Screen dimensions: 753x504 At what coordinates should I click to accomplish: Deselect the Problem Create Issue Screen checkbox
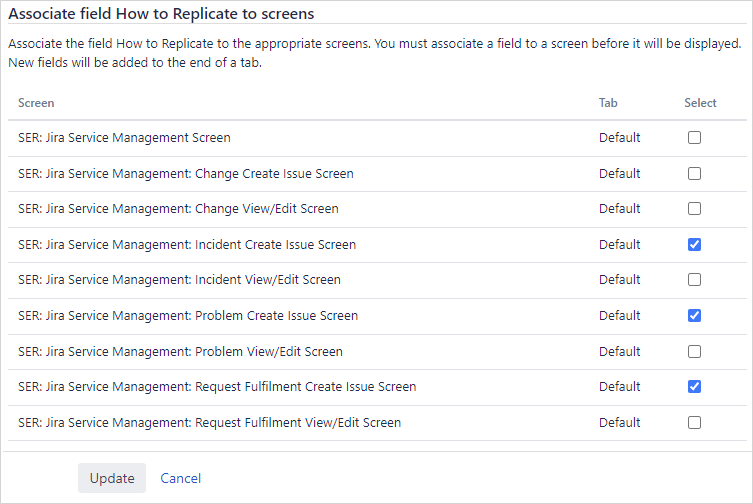point(694,315)
